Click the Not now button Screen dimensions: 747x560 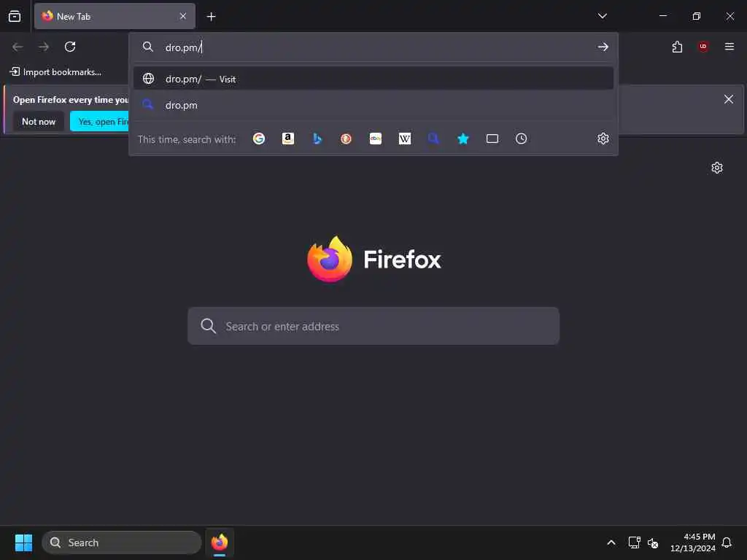click(39, 122)
